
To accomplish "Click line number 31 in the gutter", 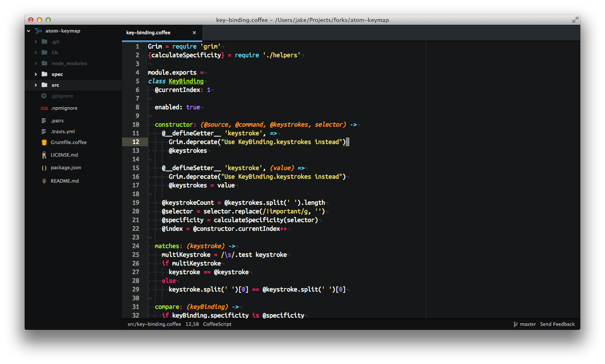I will tap(135, 307).
